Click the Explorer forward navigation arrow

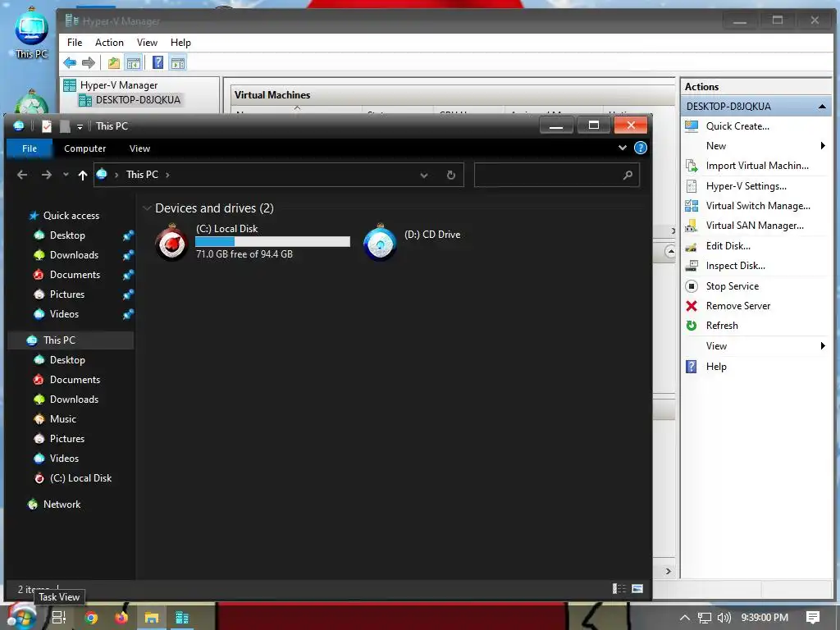click(x=47, y=175)
